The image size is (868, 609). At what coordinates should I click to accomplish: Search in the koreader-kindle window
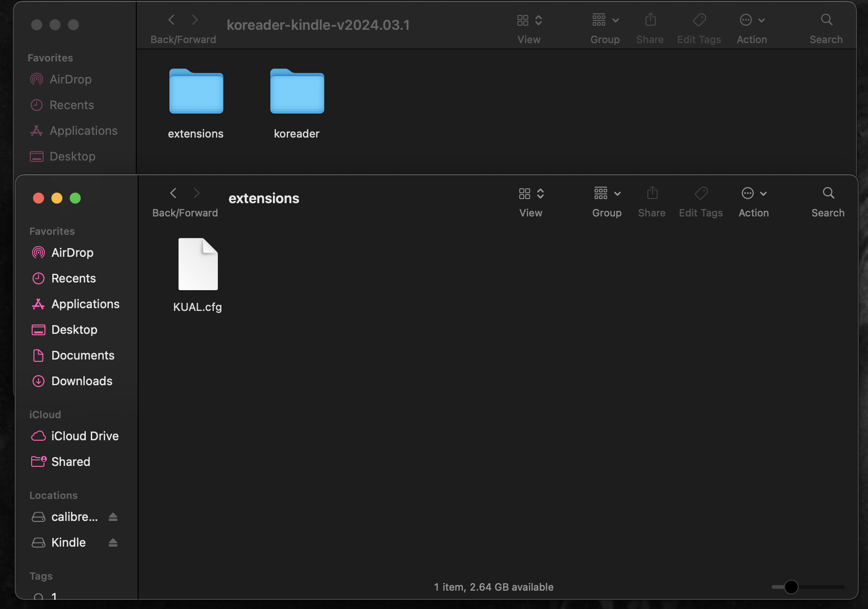(x=827, y=20)
